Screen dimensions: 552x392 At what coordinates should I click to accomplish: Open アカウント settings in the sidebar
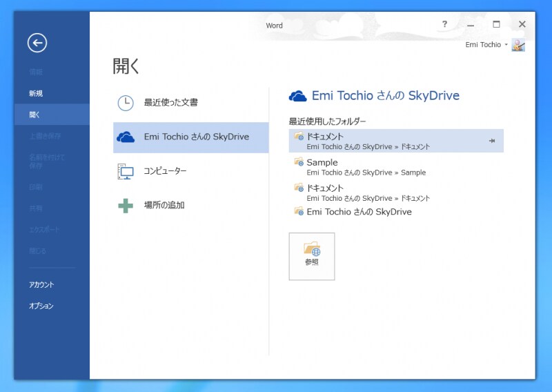click(x=41, y=284)
